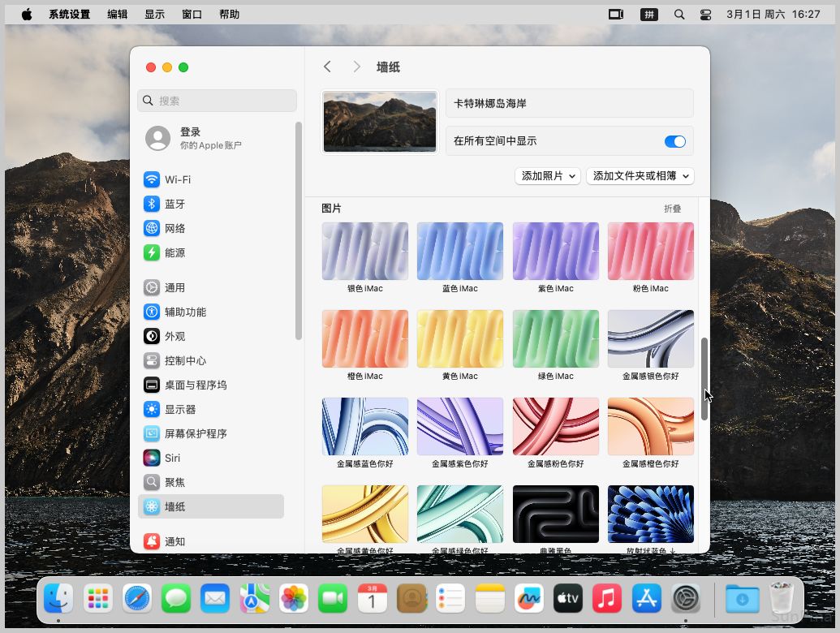This screenshot has width=840, height=633.
Task: Toggle 在所有空间中显示 switch off
Action: [674, 141]
